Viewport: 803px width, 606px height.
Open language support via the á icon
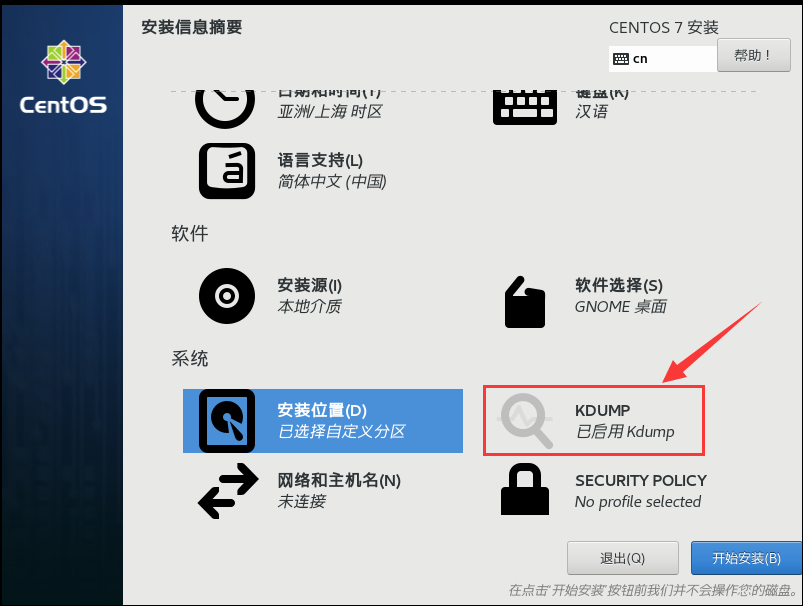(227, 171)
